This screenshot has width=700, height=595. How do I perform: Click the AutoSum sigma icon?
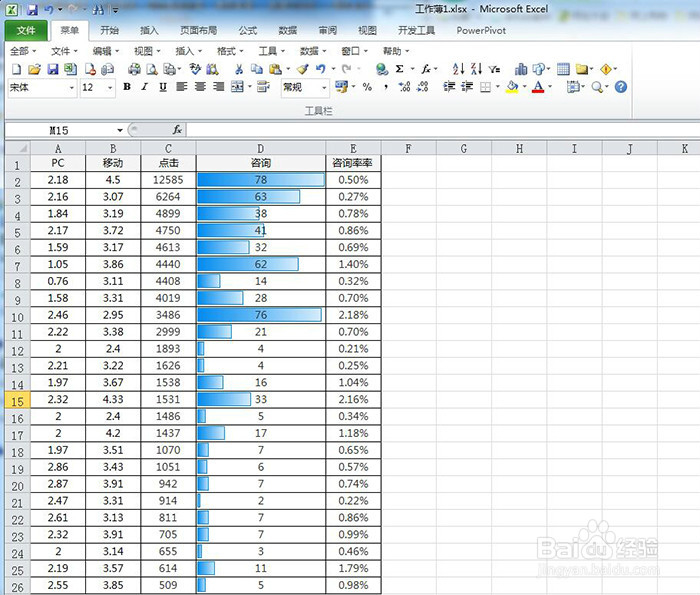[x=400, y=69]
